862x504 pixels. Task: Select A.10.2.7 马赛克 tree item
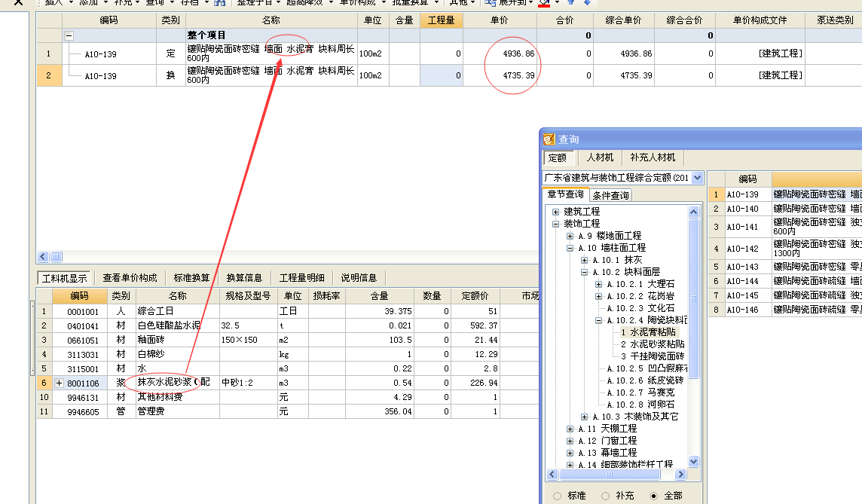coord(640,393)
